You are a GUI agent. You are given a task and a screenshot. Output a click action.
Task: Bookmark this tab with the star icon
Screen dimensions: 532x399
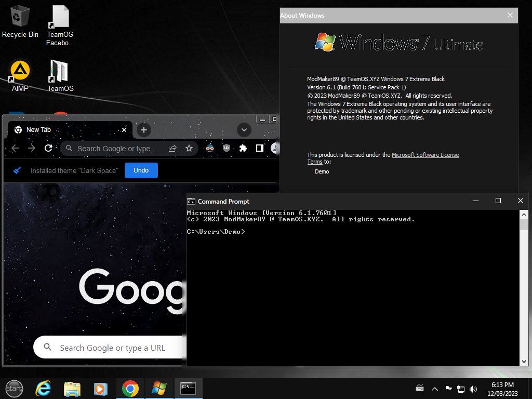pyautogui.click(x=189, y=148)
